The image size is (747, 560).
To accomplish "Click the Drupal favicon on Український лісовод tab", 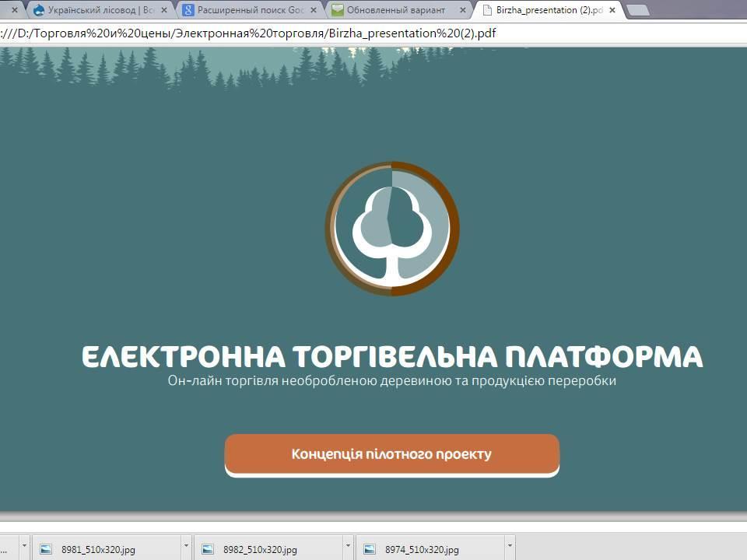I will (39, 11).
